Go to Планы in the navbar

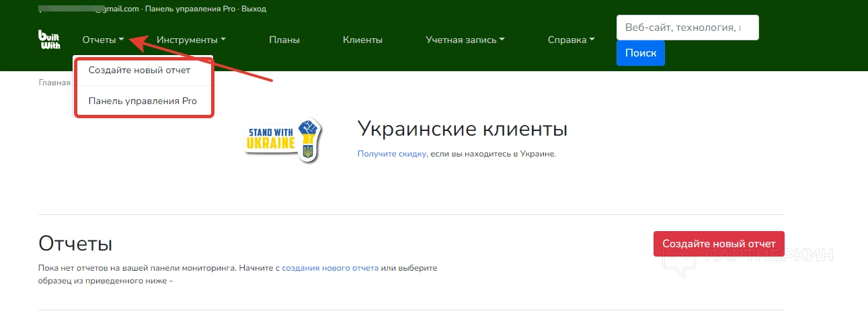[x=284, y=40]
